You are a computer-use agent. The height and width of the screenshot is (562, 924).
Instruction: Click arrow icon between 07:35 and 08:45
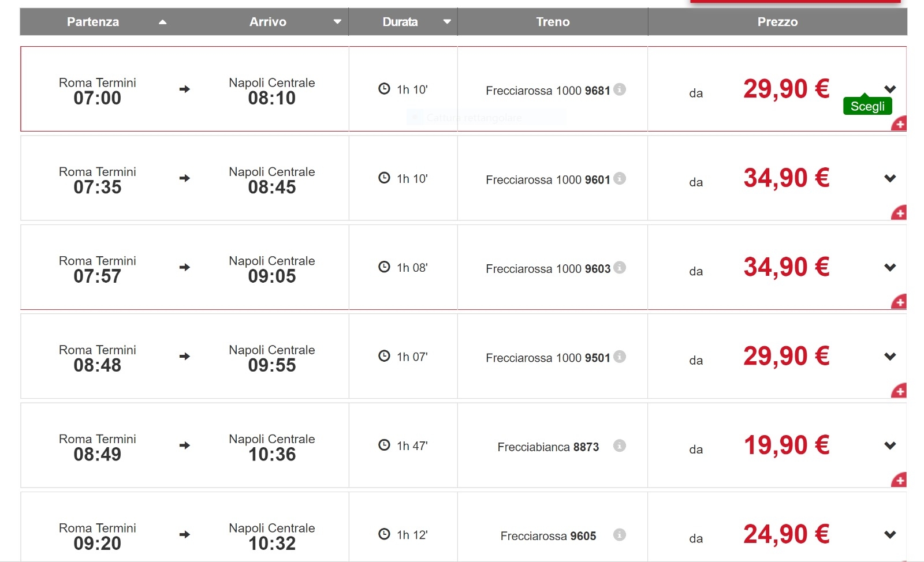(x=185, y=178)
